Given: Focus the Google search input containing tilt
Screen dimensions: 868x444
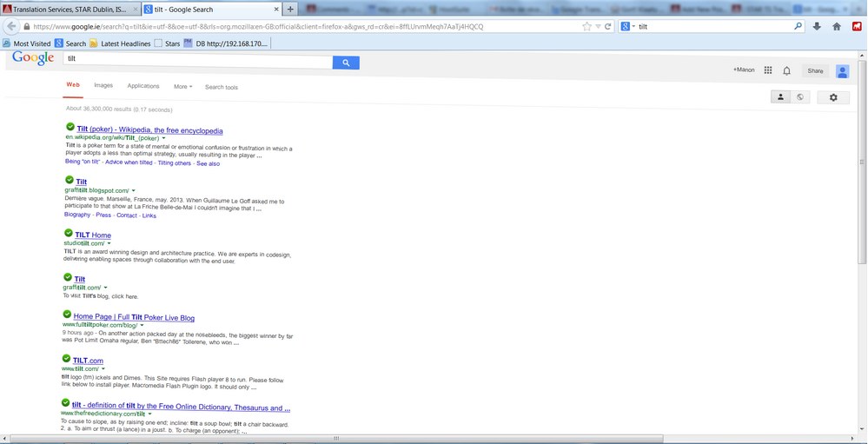Looking at the screenshot, I should coord(197,59).
